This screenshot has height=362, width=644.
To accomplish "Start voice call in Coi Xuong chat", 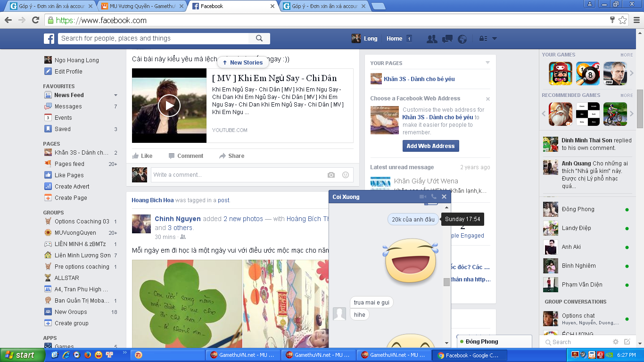I will 434,197.
